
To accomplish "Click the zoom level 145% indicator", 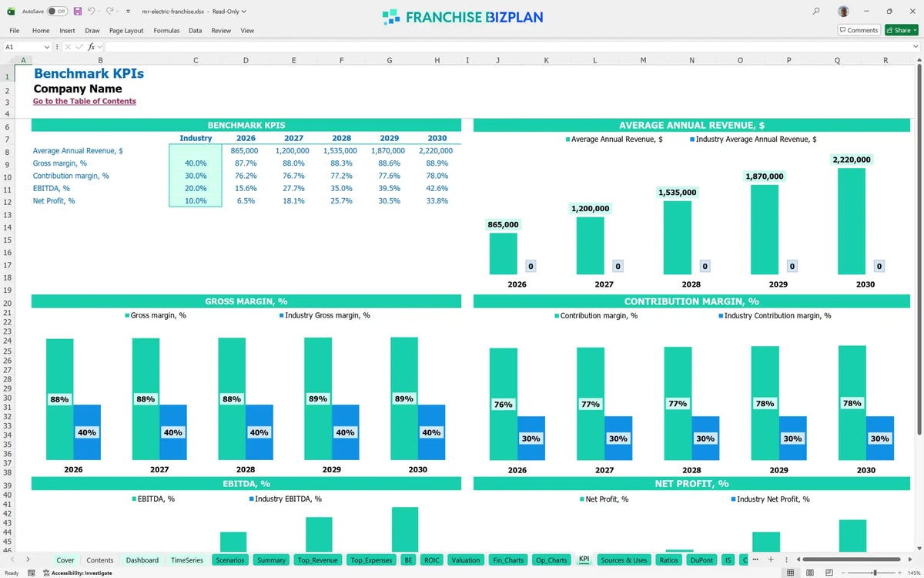I will 913,573.
